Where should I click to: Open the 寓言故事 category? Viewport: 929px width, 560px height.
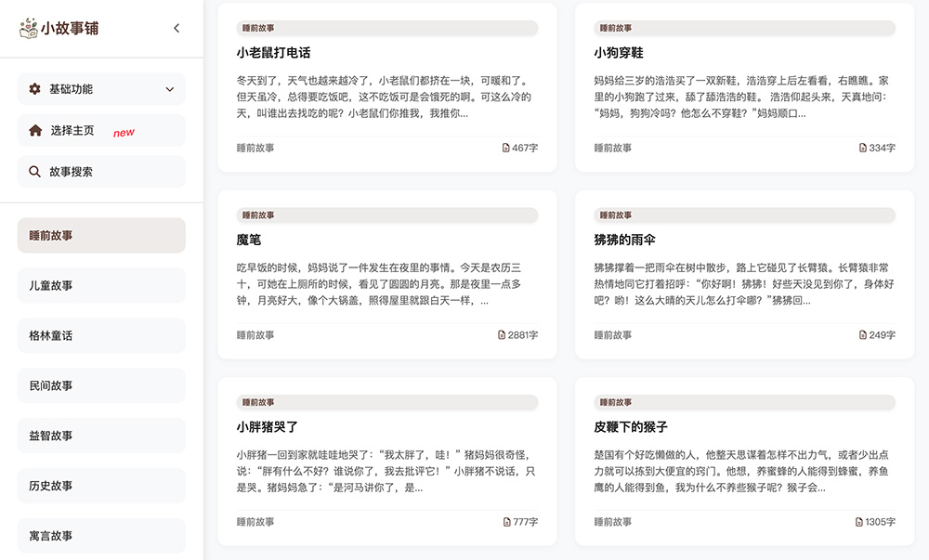[100, 535]
